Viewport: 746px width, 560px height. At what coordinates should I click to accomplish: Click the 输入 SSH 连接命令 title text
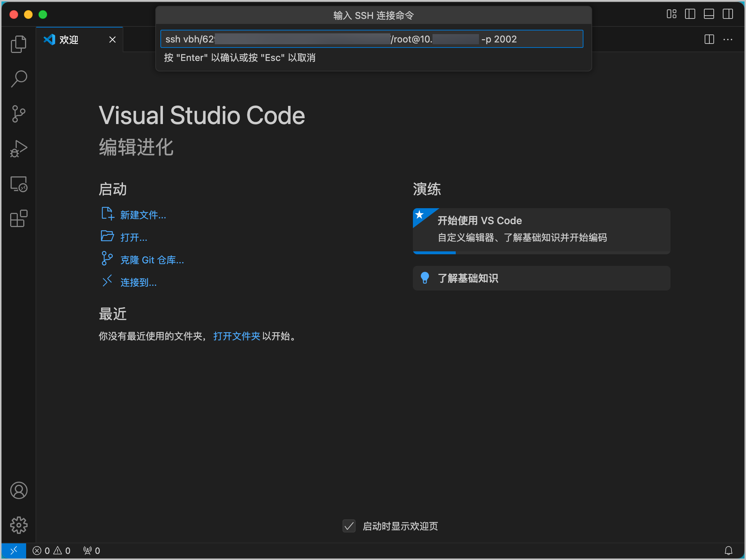pyautogui.click(x=373, y=16)
